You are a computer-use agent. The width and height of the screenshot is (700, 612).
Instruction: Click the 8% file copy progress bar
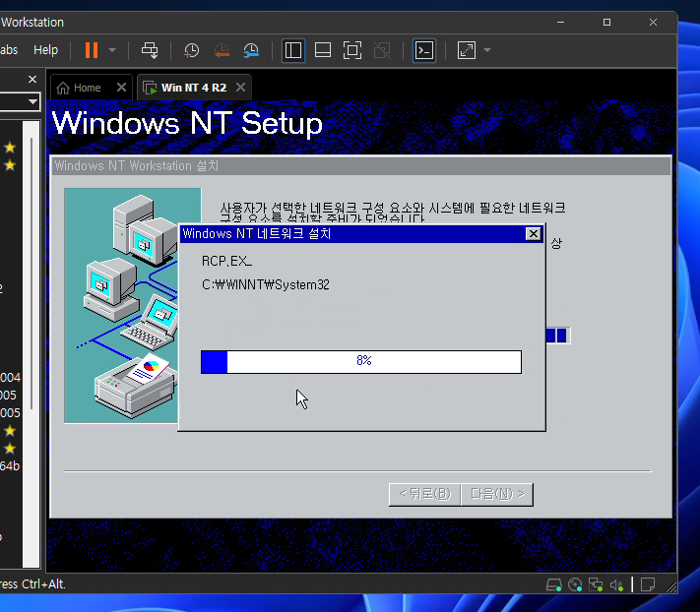361,362
